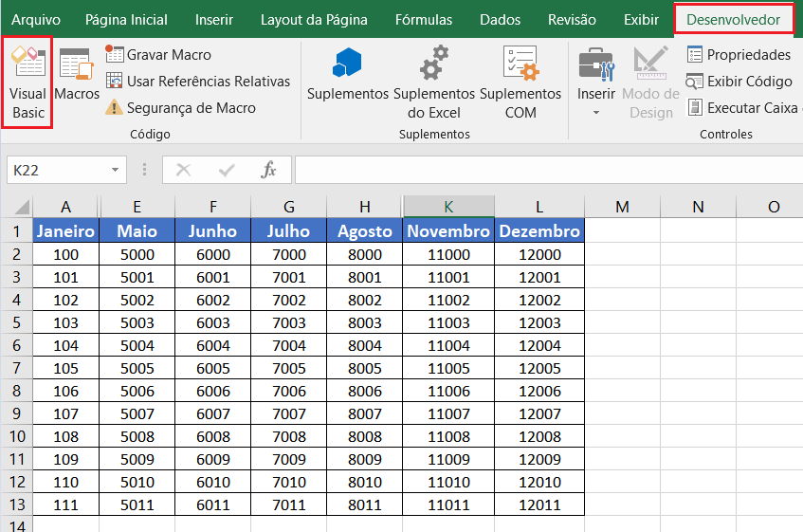803x532 pixels.
Task: Start recording with Gravar Macro
Action: (x=158, y=55)
